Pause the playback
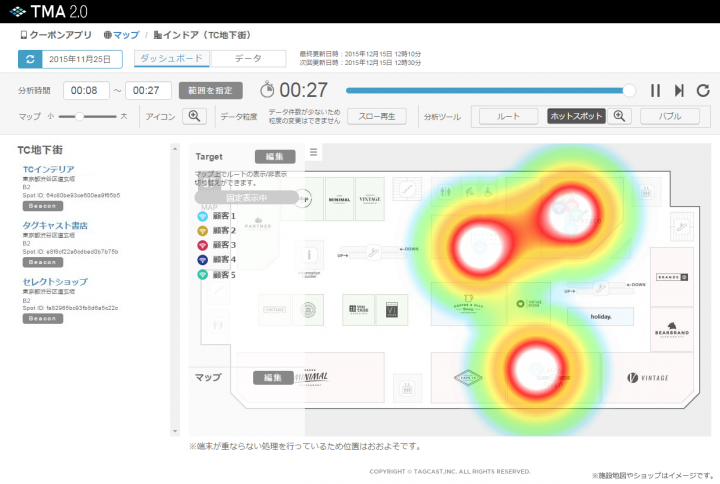 [655, 90]
